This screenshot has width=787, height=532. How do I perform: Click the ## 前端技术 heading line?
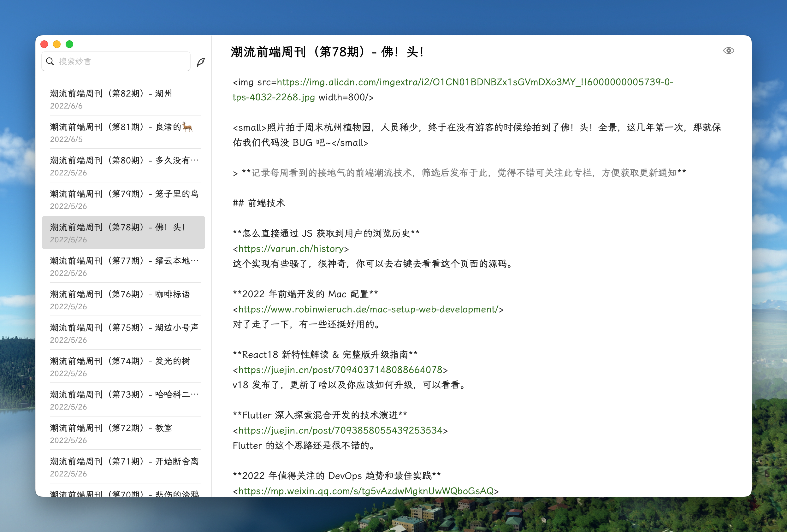(259, 203)
